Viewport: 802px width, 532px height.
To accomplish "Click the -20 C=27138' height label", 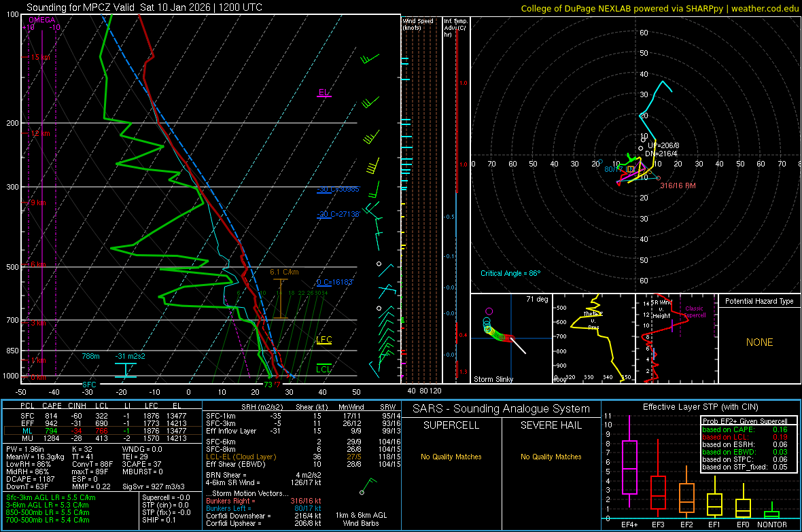I will coord(338,214).
